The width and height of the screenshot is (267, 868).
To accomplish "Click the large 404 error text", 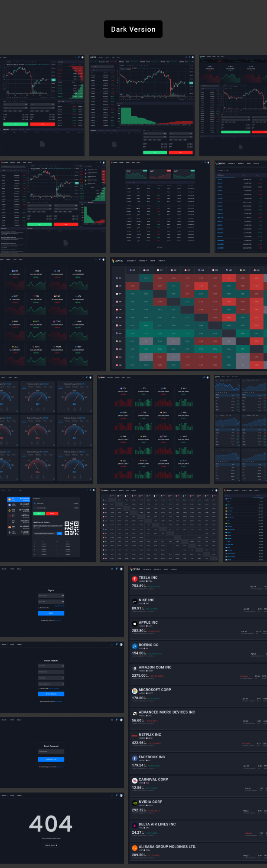I will coord(51,824).
